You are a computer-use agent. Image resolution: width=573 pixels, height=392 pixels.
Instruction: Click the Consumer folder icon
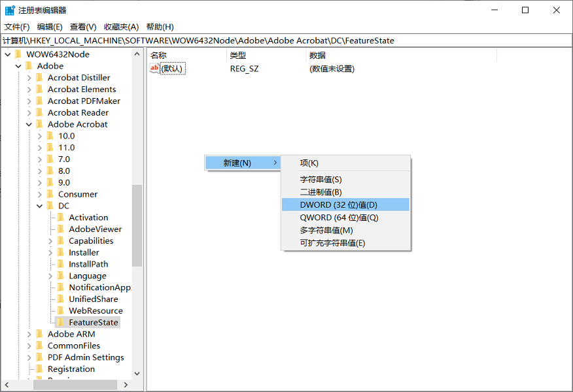click(x=50, y=194)
